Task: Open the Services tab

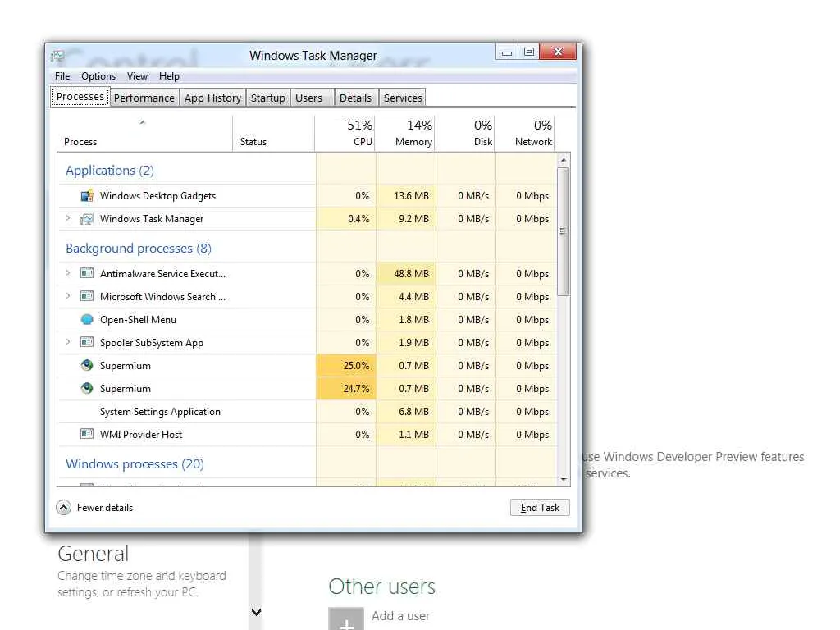Action: pyautogui.click(x=403, y=98)
